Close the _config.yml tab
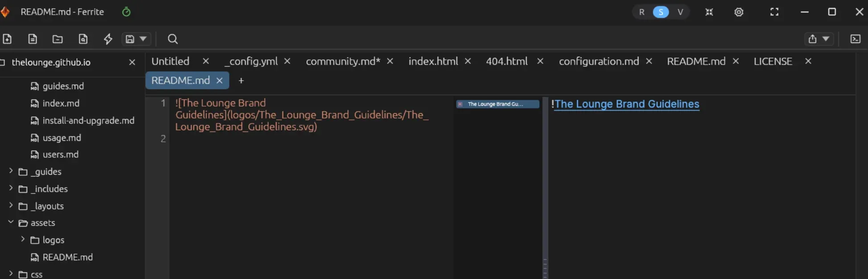The width and height of the screenshot is (868, 279). pyautogui.click(x=287, y=61)
